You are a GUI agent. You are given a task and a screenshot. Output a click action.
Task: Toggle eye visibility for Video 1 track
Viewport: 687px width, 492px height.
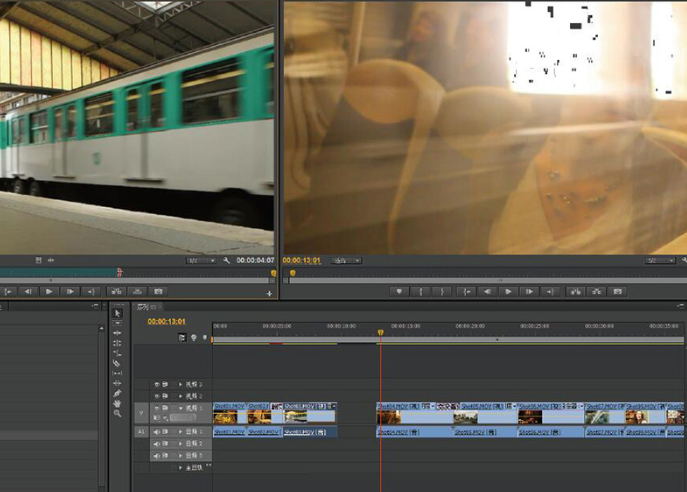point(156,408)
